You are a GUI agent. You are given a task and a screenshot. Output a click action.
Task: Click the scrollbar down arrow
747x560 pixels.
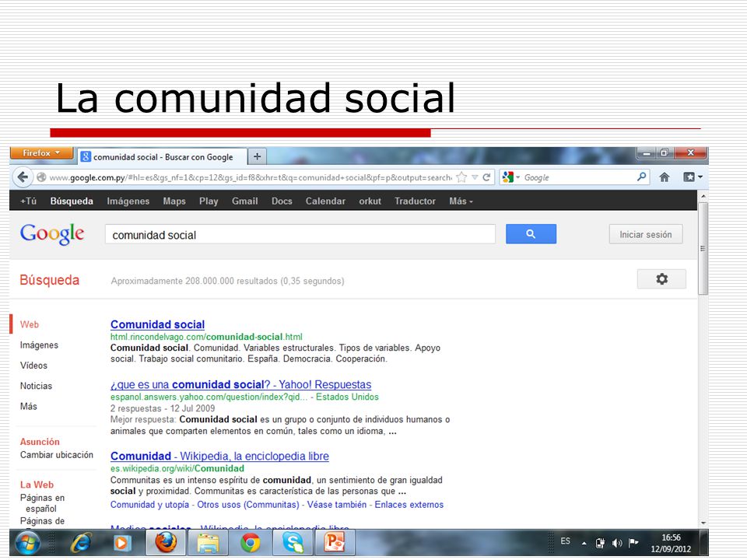703,523
